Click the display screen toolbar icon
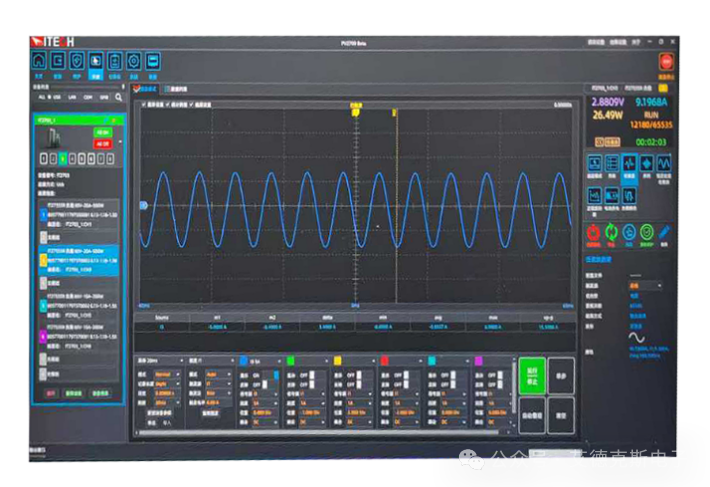The height and width of the screenshot is (487, 710). (153, 61)
